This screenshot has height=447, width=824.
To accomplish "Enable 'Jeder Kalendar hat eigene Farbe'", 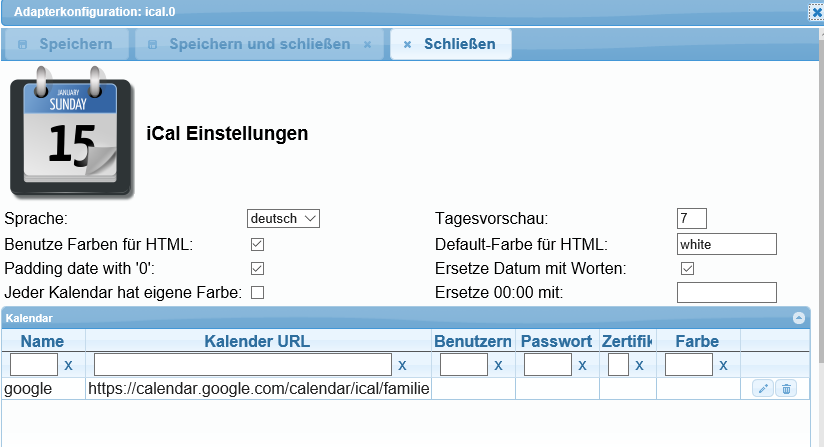I will click(x=257, y=292).
